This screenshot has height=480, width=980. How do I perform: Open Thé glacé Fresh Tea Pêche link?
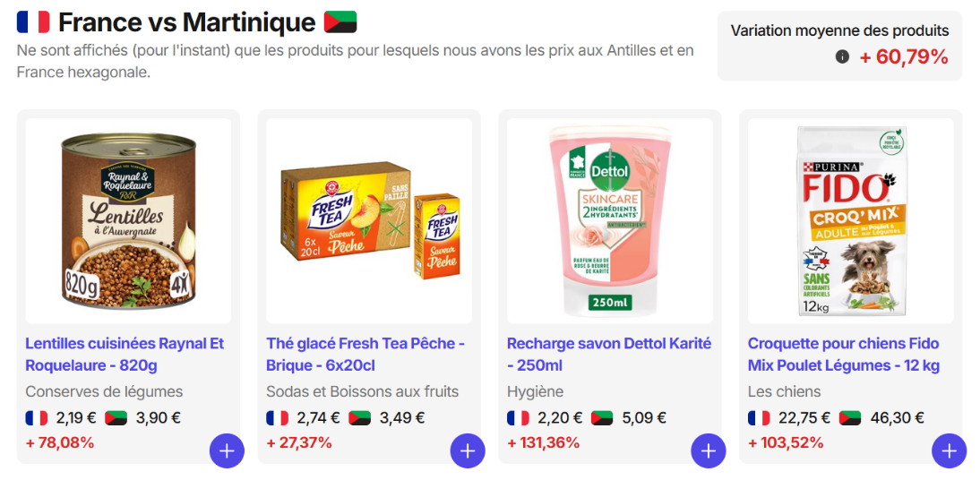[x=365, y=354]
